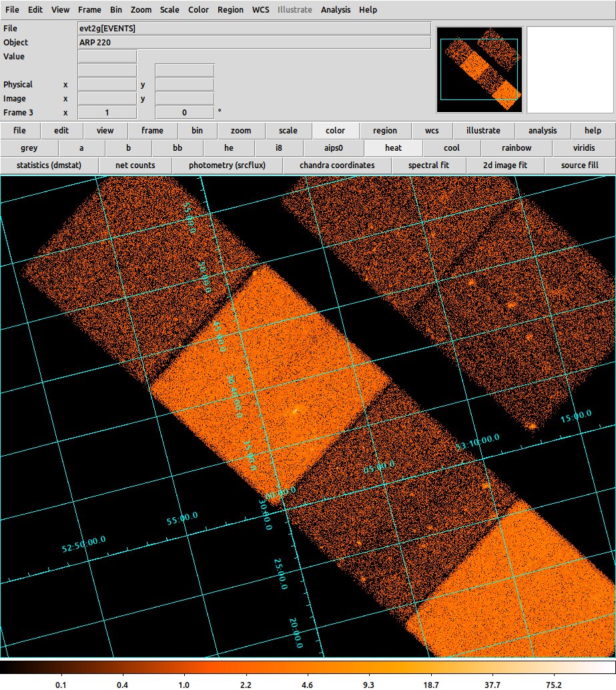Viewport: 616px width, 690px height.
Task: Click the panner thumbnail overview image
Action: click(480, 69)
